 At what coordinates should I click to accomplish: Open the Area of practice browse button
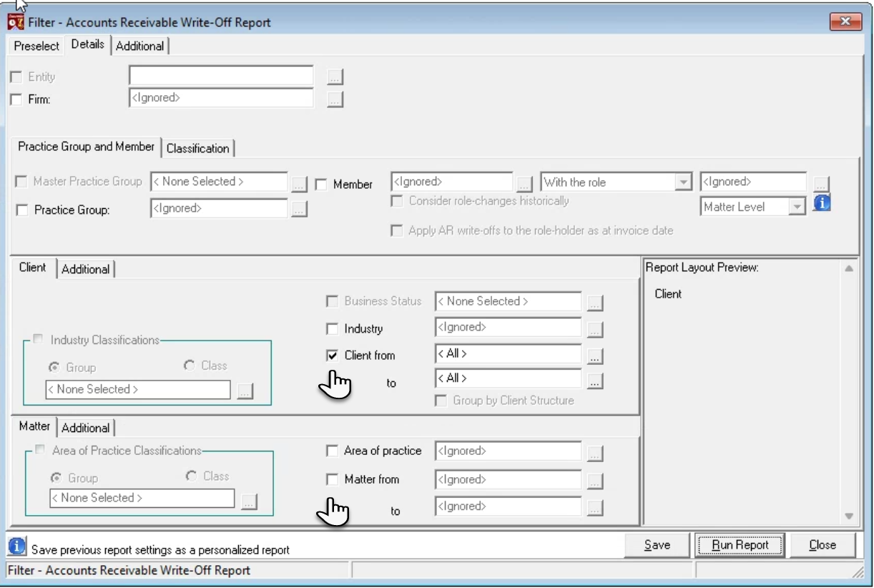(595, 454)
